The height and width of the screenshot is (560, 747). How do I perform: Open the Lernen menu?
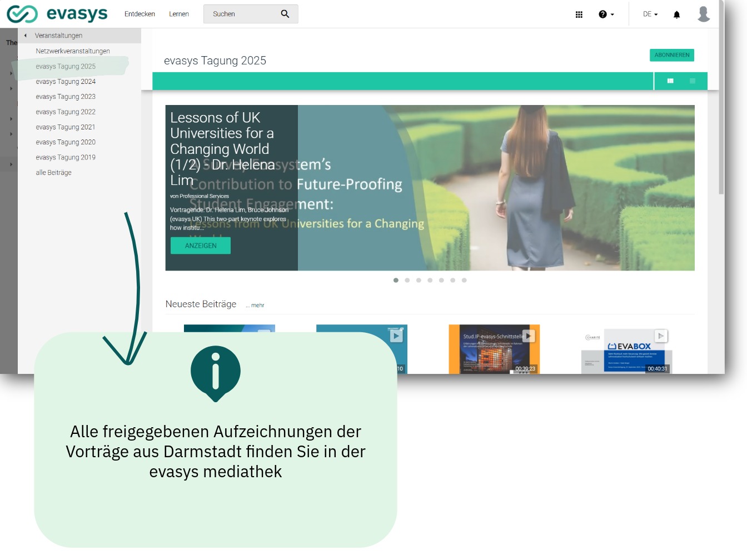tap(179, 14)
